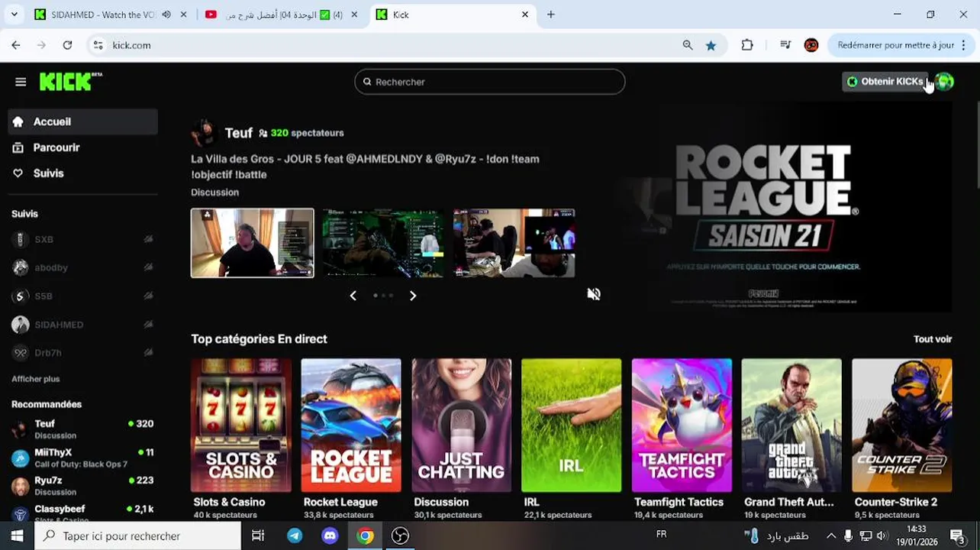Go to previous featured stream arrow
Screen dimensions: 980x550
click(x=353, y=296)
